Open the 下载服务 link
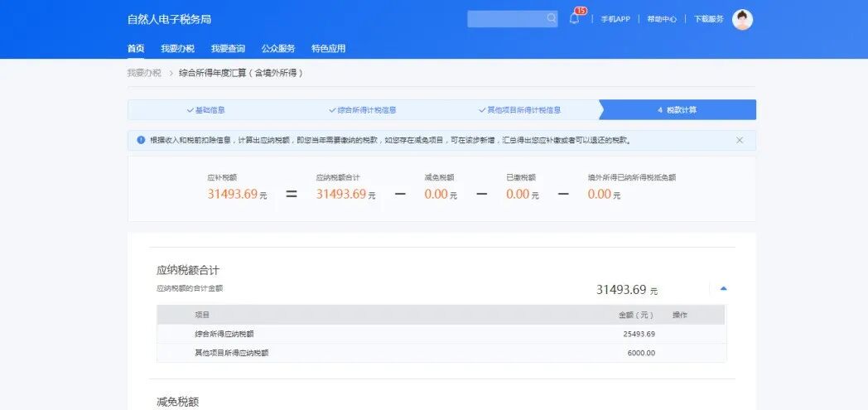Image resolution: width=868 pixels, height=410 pixels. click(709, 19)
